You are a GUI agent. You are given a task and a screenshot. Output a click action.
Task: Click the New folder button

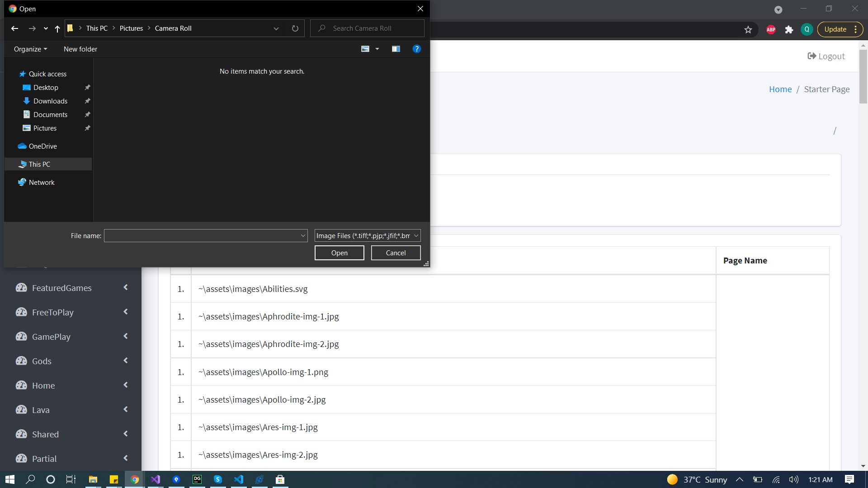80,49
